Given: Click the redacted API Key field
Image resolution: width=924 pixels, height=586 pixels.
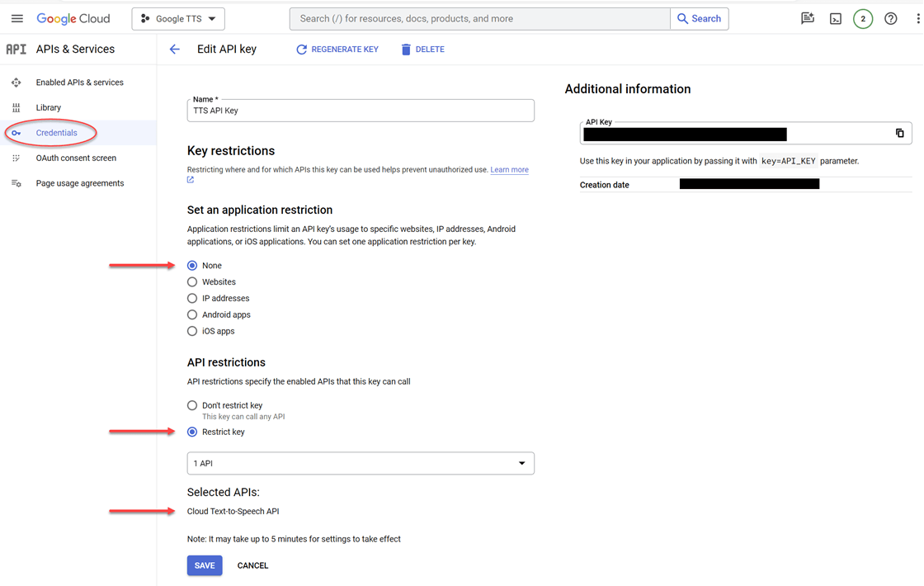Looking at the screenshot, I should point(746,133).
